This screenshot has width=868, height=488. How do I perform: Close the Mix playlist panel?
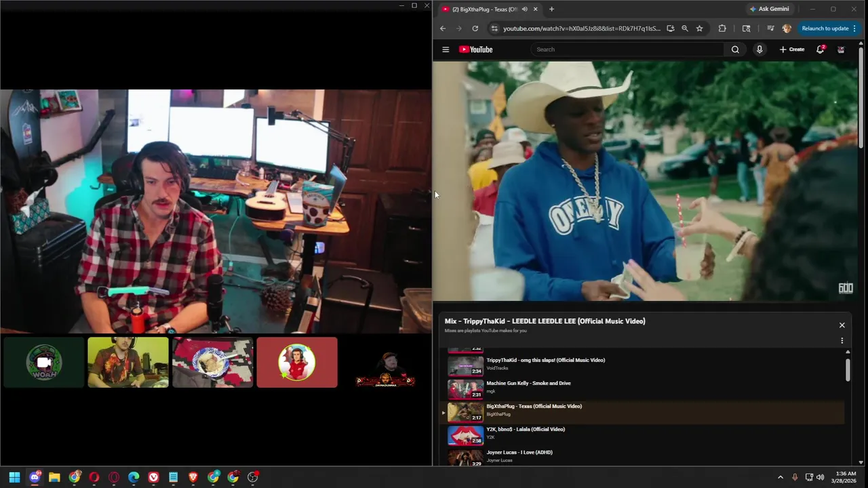click(x=842, y=325)
